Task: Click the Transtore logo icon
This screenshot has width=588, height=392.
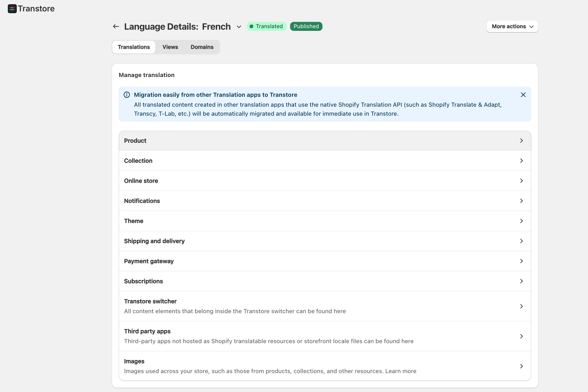Action: click(12, 9)
